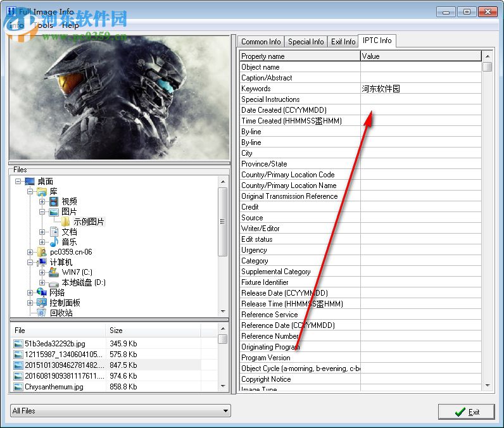Click the Exit button
Viewport: 504px width, 428px height.
coord(467,412)
